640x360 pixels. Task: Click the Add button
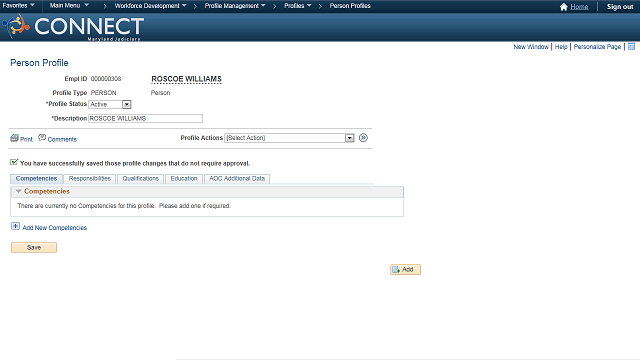click(x=405, y=269)
